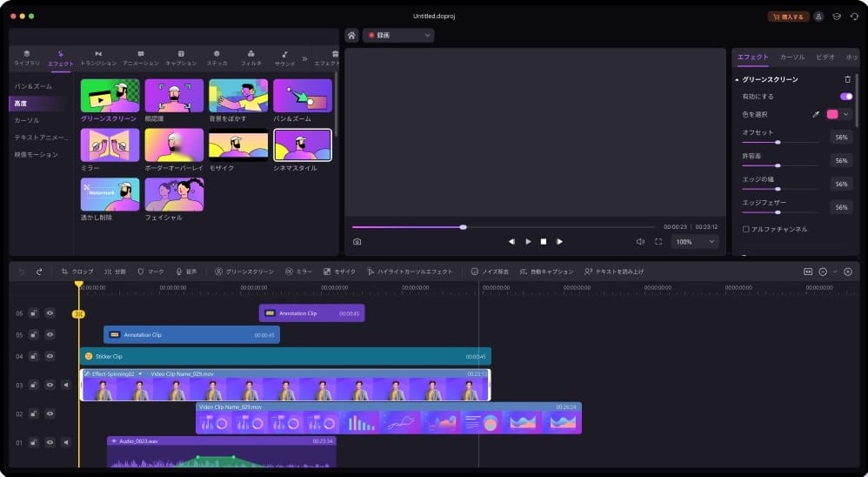This screenshot has width=868, height=477.
Task: Expand the Effect-Spinning02 dropdown on video clip
Action: click(x=140, y=373)
